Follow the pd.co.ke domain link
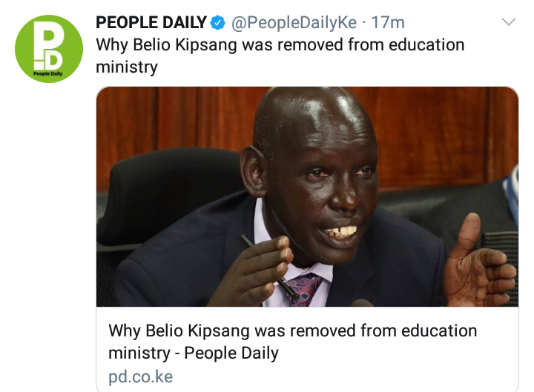The image size is (534, 392). click(141, 376)
